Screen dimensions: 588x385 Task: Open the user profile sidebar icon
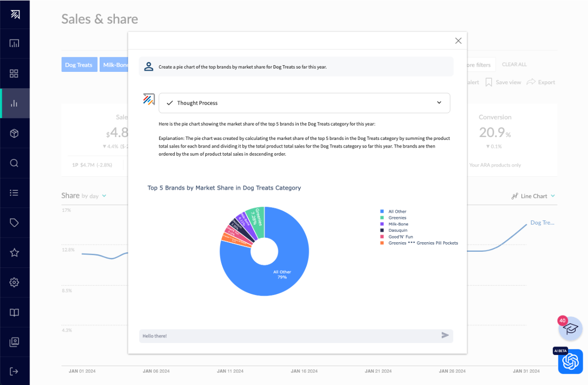pos(14,342)
